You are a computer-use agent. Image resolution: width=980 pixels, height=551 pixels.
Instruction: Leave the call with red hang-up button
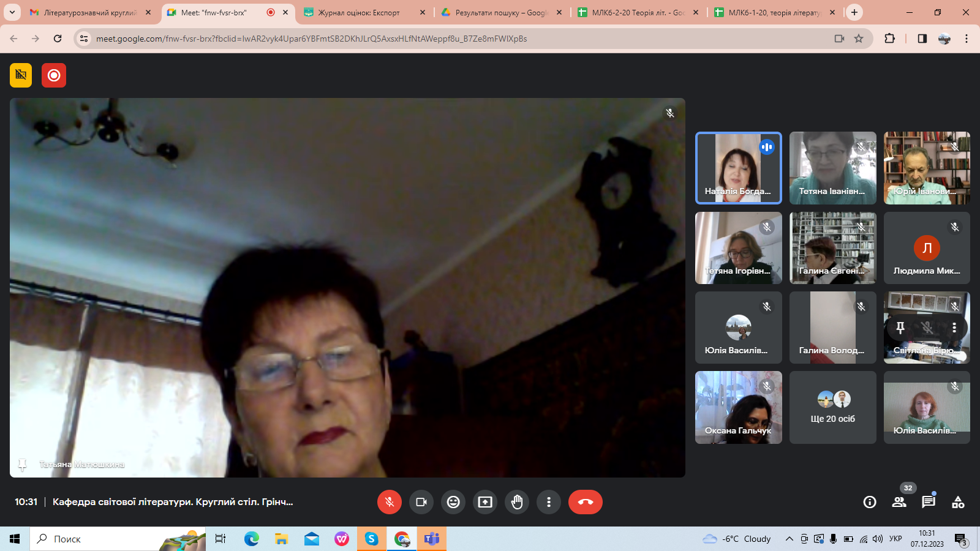point(585,502)
